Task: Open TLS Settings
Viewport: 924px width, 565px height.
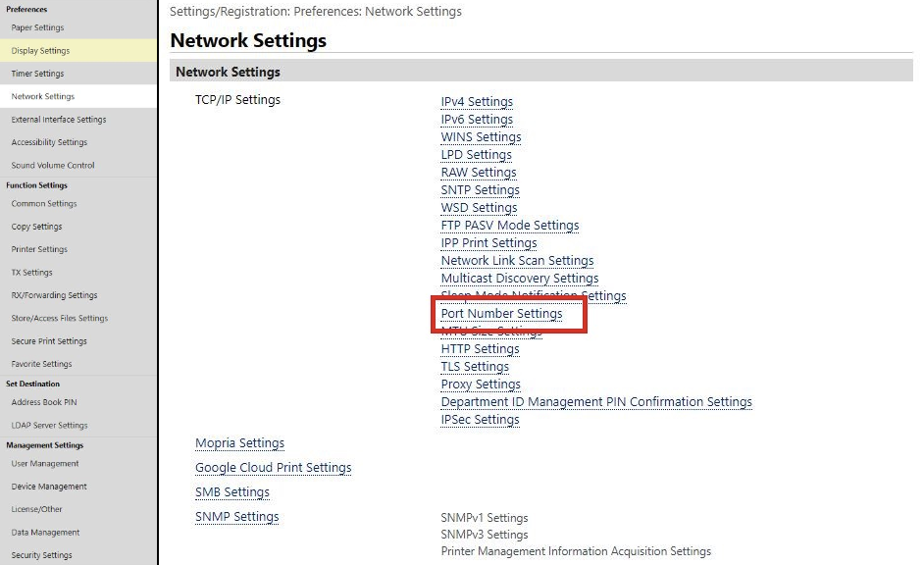Action: pos(475,367)
